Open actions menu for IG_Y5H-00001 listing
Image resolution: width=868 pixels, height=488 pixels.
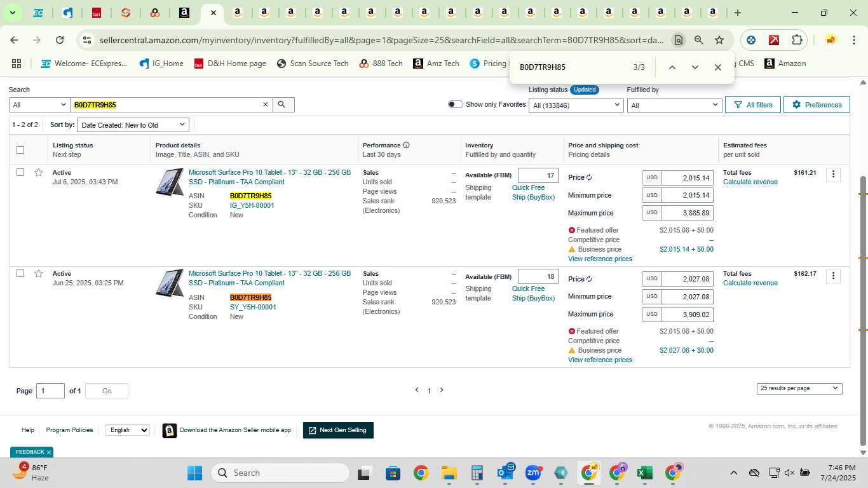(x=833, y=174)
